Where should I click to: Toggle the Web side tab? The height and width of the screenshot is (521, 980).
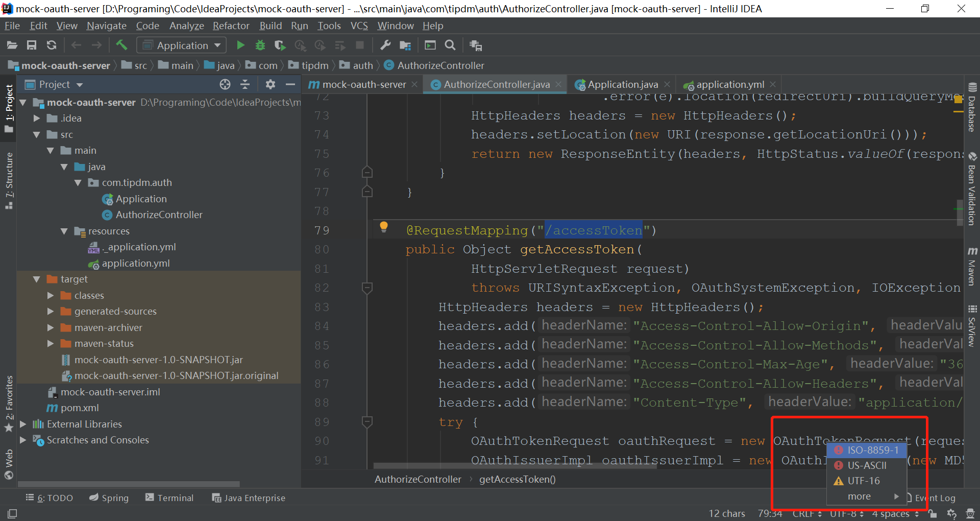[9, 464]
